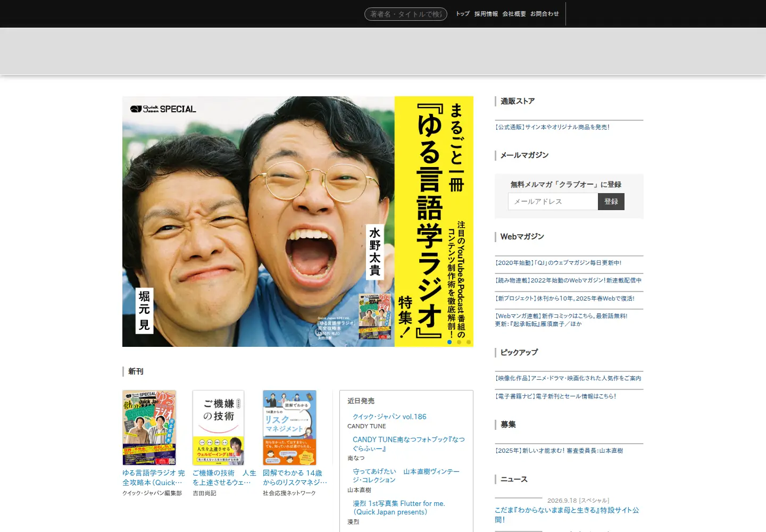
Task: Click the 近日発売 heading
Action: [x=361, y=401]
